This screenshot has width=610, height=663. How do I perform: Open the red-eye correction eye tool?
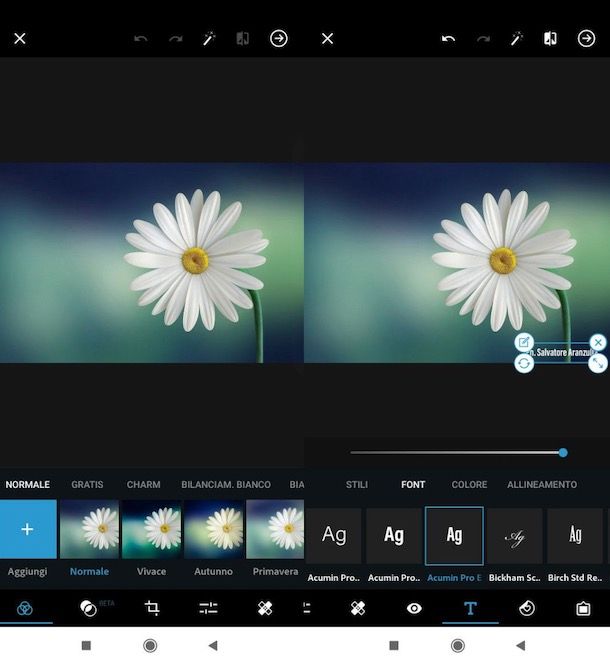click(414, 608)
